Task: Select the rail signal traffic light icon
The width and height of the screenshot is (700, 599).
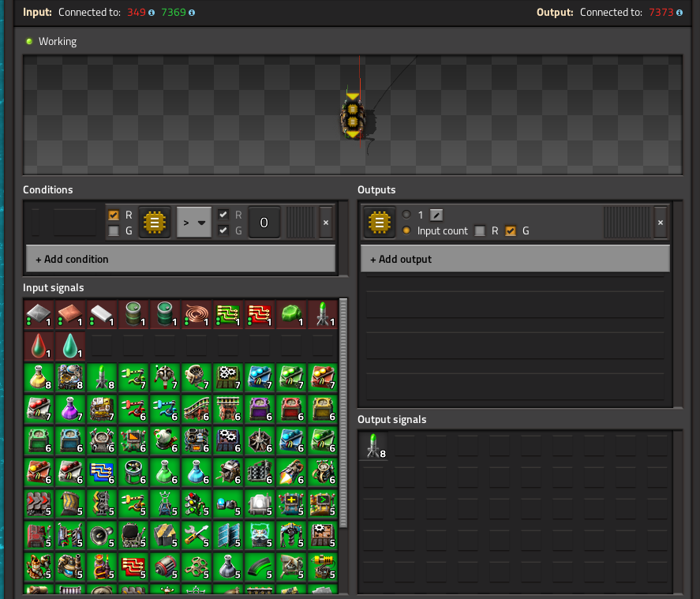Action: point(197,504)
